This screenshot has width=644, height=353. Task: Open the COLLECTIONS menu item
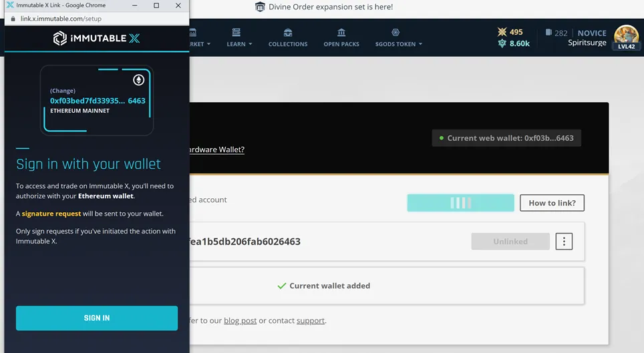coord(288,44)
